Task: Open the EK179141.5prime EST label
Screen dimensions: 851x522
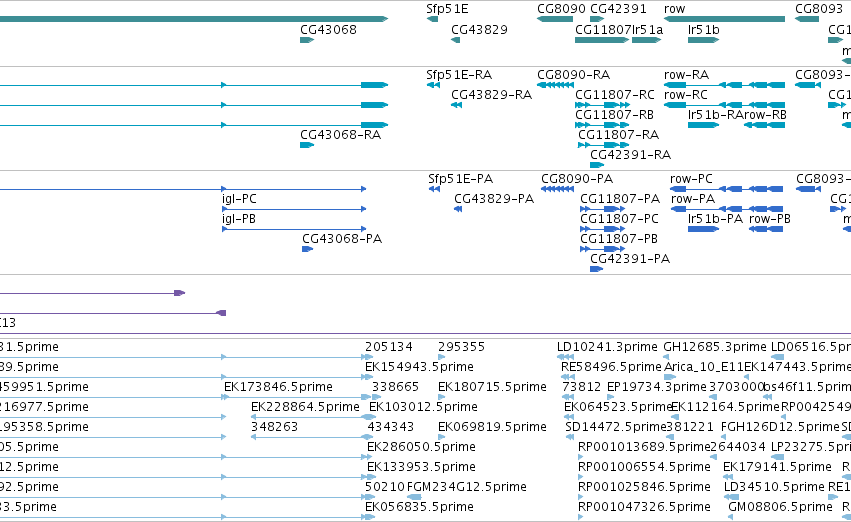Action: point(777,468)
